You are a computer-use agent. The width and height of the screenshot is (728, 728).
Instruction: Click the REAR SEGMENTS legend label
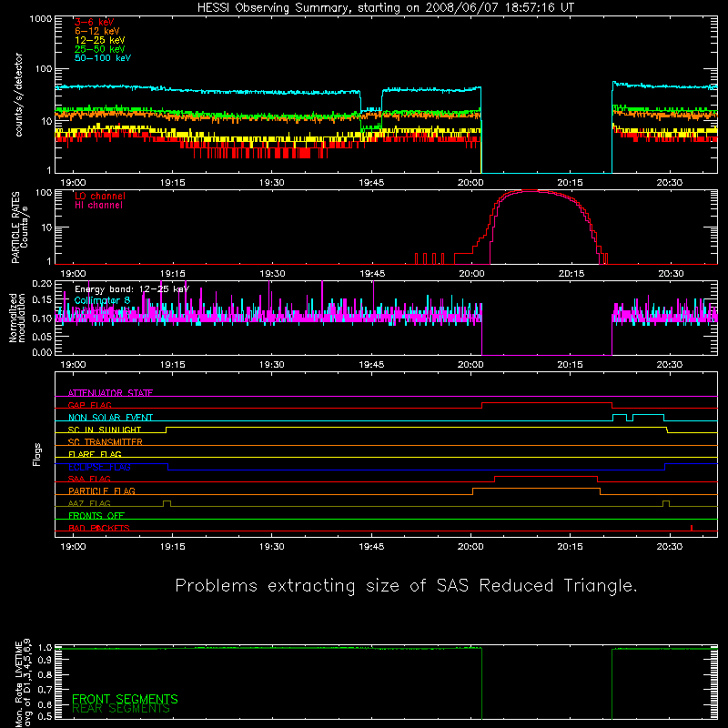coord(121,709)
